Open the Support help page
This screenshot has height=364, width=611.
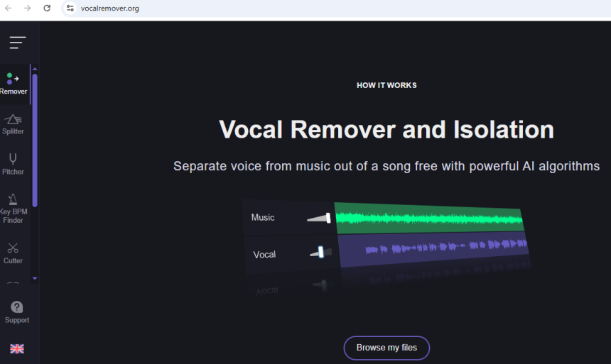17,311
